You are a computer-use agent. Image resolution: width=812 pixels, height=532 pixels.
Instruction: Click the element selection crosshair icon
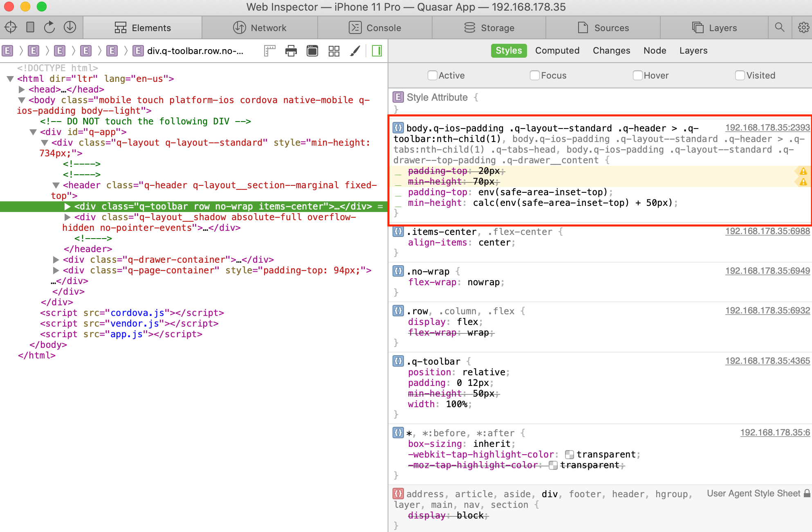(x=11, y=27)
